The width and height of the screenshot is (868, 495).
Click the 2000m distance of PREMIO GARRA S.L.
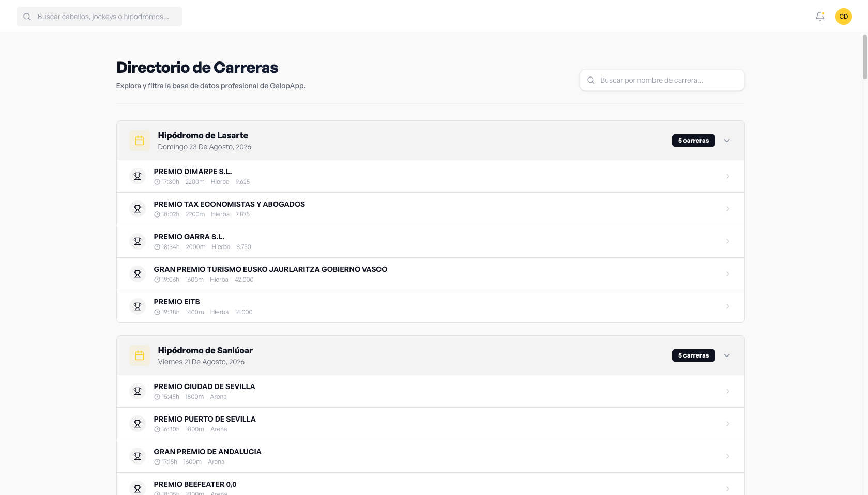point(195,247)
